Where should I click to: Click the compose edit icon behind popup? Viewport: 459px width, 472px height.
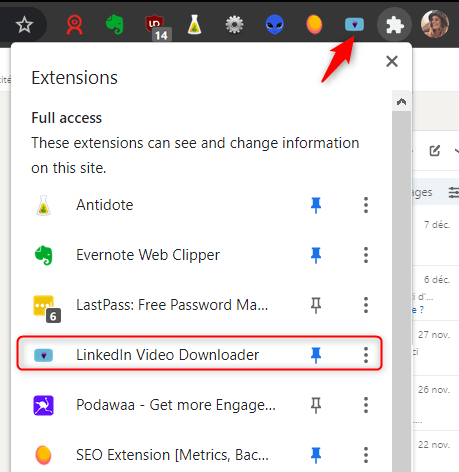tap(435, 151)
